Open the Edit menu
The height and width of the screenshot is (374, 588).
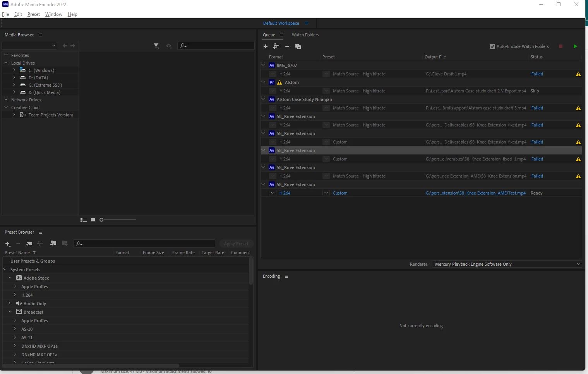pos(18,14)
